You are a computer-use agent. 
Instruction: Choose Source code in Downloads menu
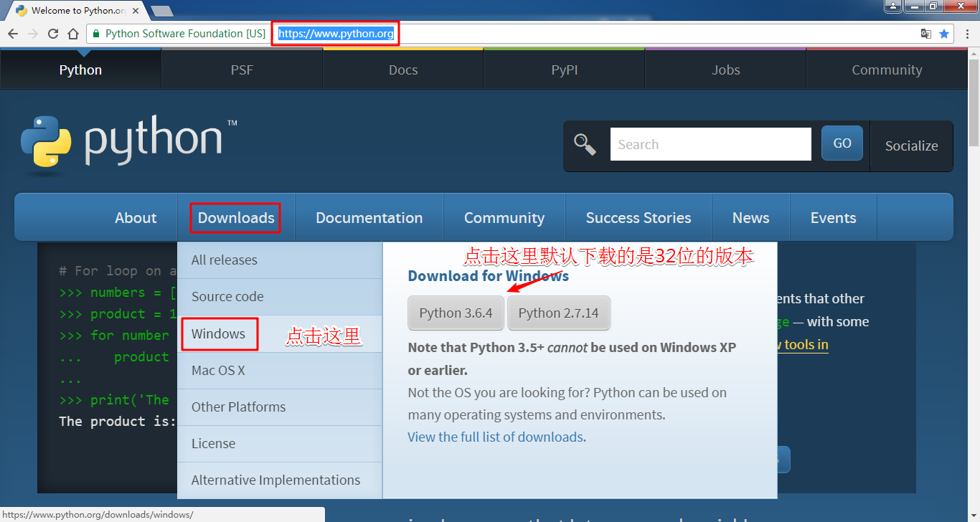[280, 297]
